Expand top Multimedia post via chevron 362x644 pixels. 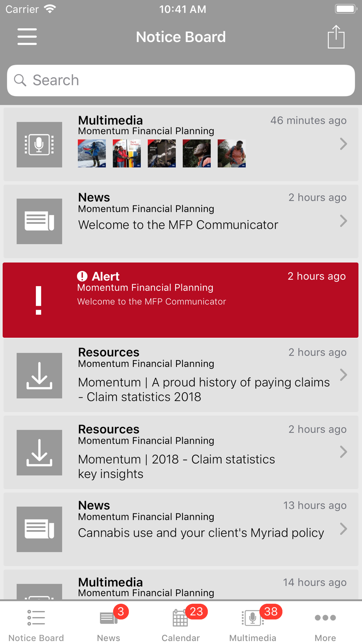tap(344, 144)
